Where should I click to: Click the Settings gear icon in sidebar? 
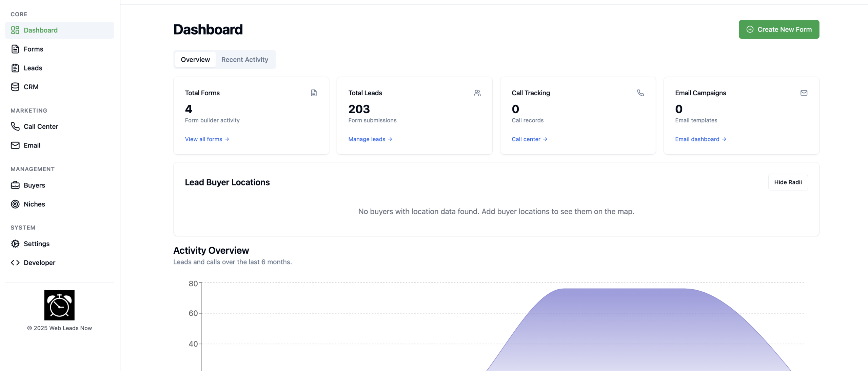15,244
